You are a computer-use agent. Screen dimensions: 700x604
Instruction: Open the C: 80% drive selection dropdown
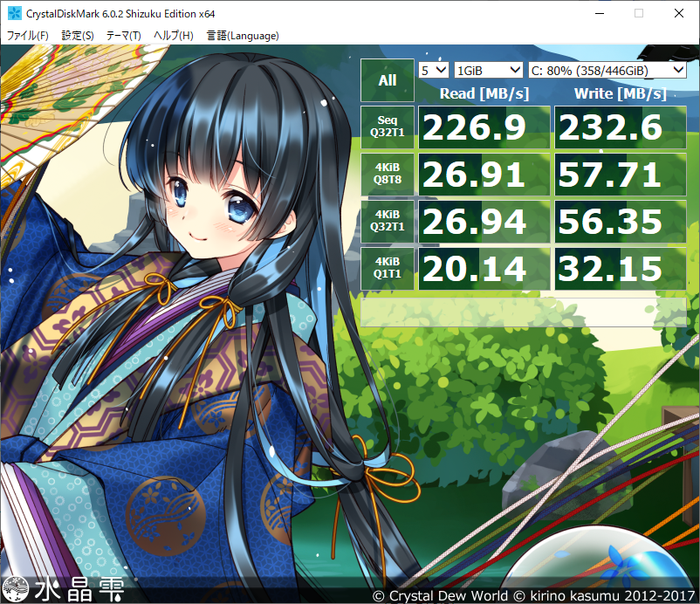click(607, 70)
